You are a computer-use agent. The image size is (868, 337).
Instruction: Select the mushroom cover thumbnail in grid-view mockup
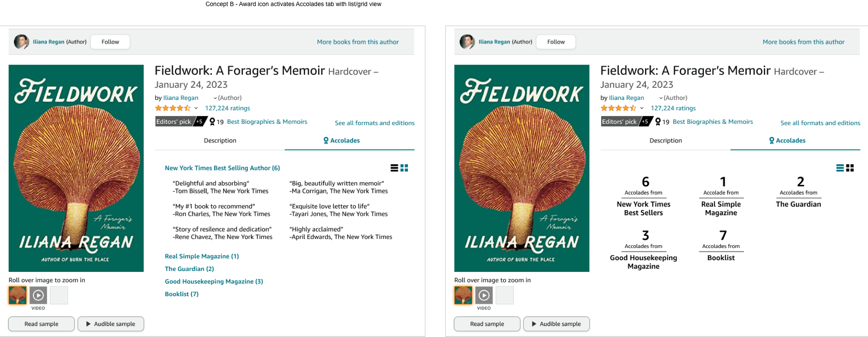click(x=464, y=295)
